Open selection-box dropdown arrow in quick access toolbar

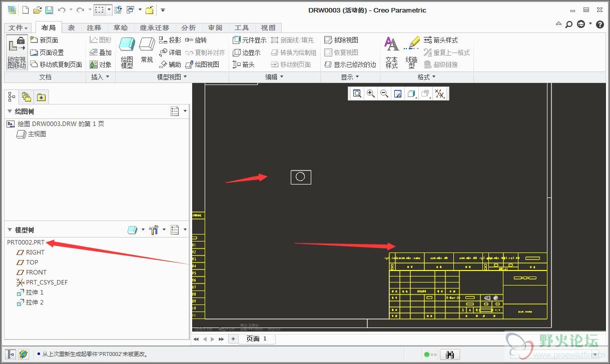(x=109, y=9)
